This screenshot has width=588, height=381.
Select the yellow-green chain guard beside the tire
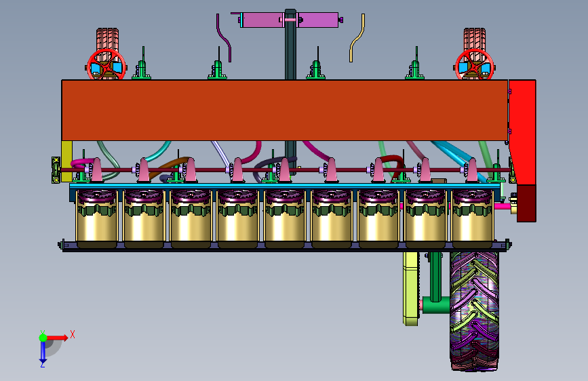[411, 288]
